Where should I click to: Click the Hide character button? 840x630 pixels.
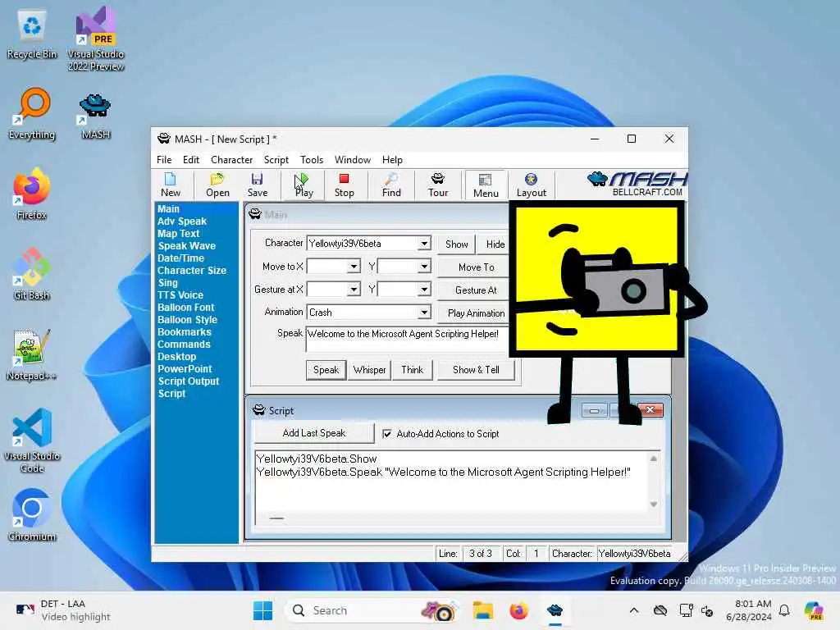494,244
